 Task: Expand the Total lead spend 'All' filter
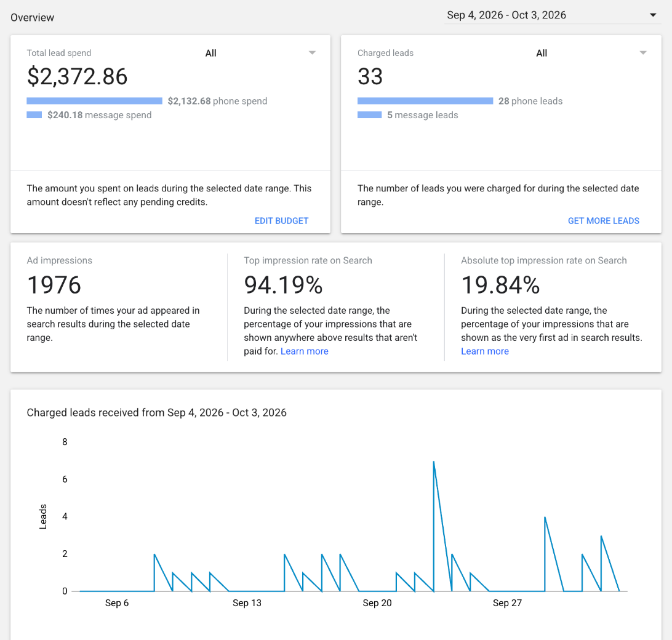point(260,53)
